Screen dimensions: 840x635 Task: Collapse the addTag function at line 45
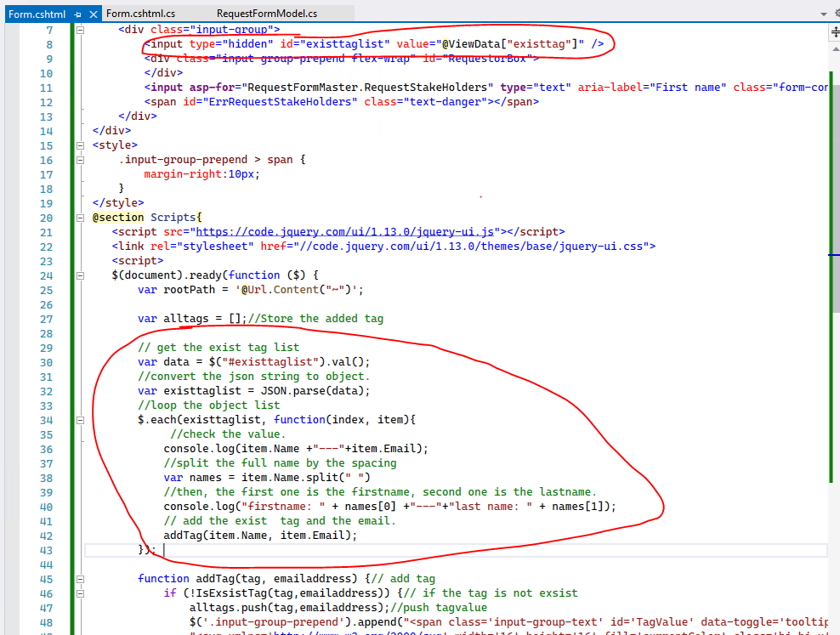(x=80, y=579)
